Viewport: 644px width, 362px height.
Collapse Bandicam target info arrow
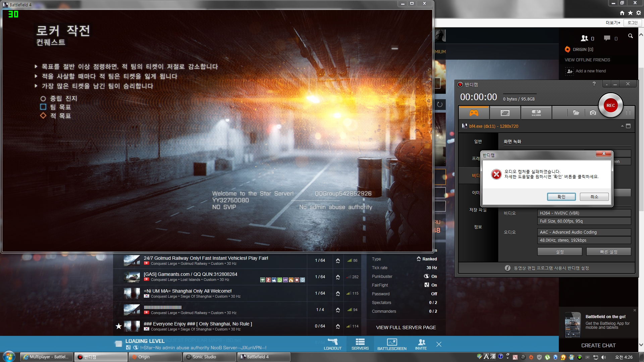(622, 126)
